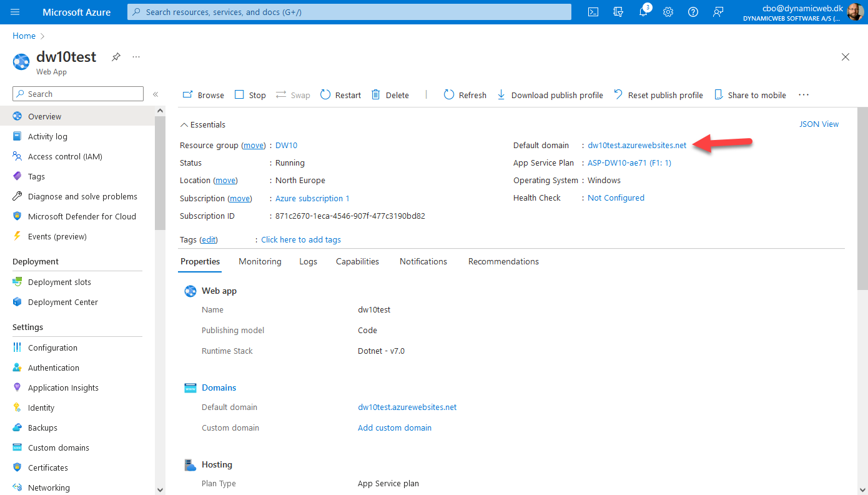Collapse the Essentials section
The image size is (868, 495).
click(203, 124)
